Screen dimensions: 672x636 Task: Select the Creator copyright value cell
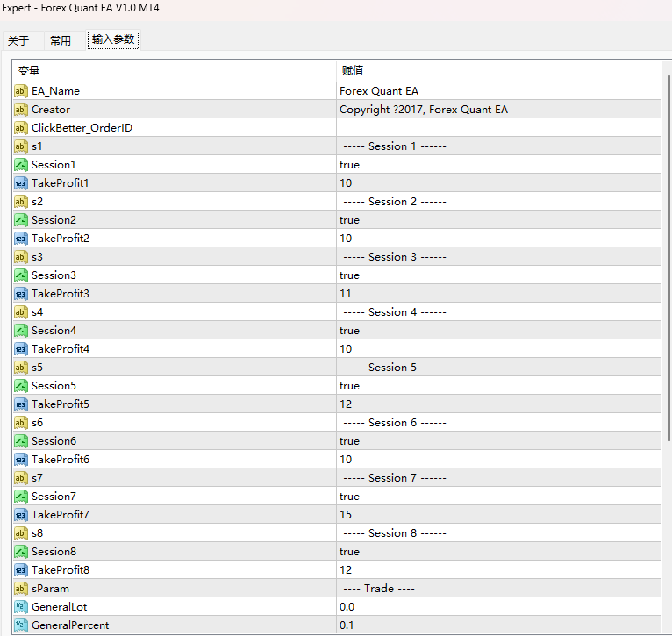pyautogui.click(x=499, y=110)
